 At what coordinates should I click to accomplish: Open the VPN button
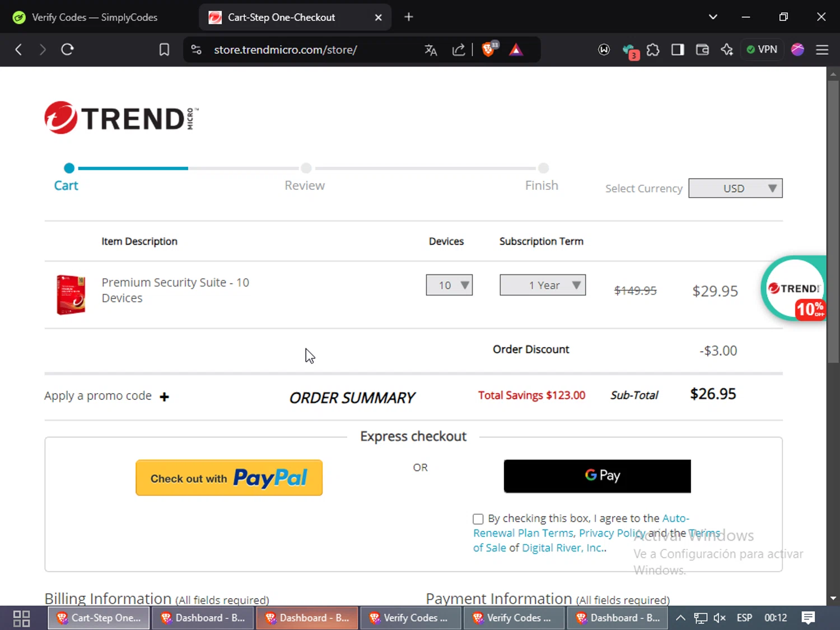[762, 50]
